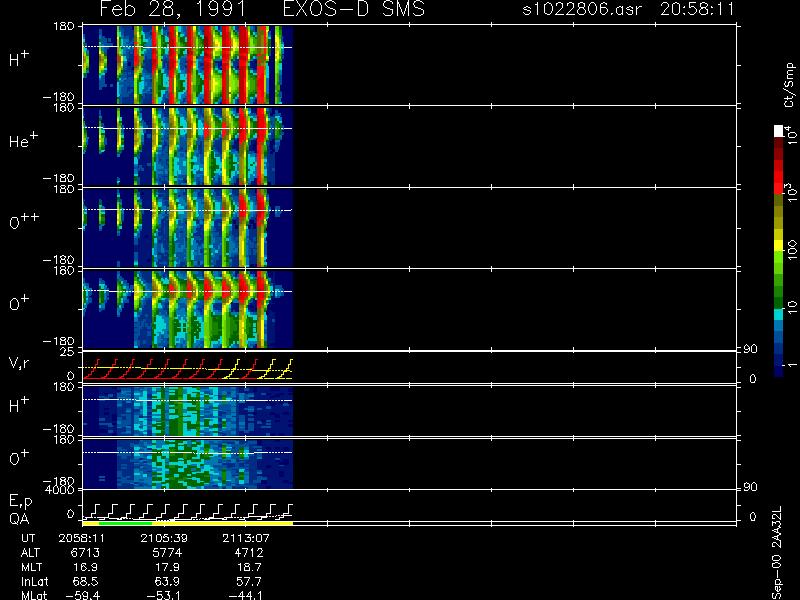
Task: Click the "MLT" row header
Action: click(31, 567)
